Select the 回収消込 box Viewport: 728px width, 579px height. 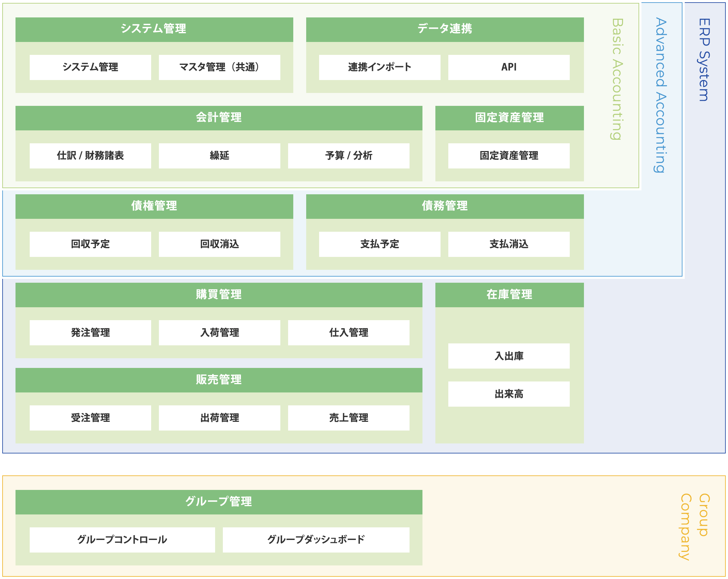(x=219, y=244)
